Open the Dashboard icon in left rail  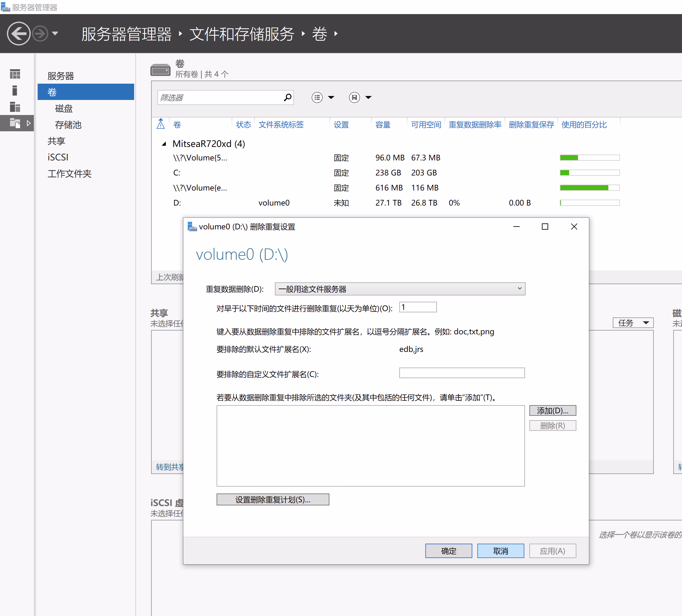pos(15,74)
